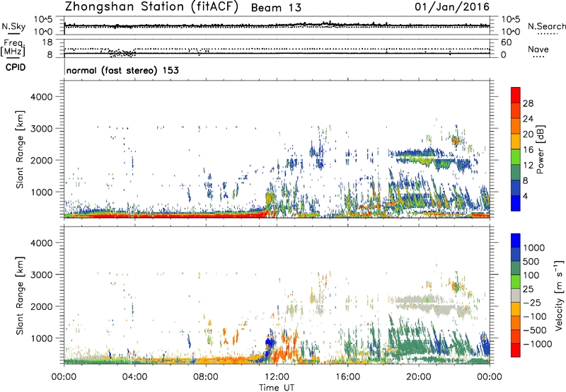Click the "Velocity [m s-1]" colorbar title

(x=559, y=295)
